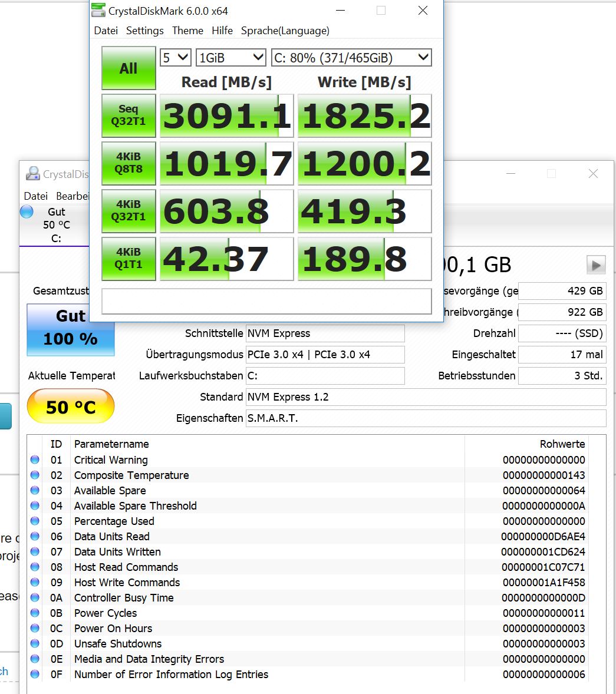Click the 4KiB Q32T1 read result 603.8
Viewport: 616px width, 694px height.
pyautogui.click(x=227, y=211)
